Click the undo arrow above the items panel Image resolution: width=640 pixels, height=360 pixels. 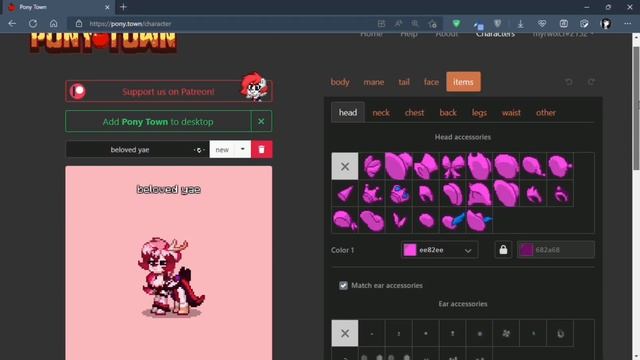(x=569, y=82)
